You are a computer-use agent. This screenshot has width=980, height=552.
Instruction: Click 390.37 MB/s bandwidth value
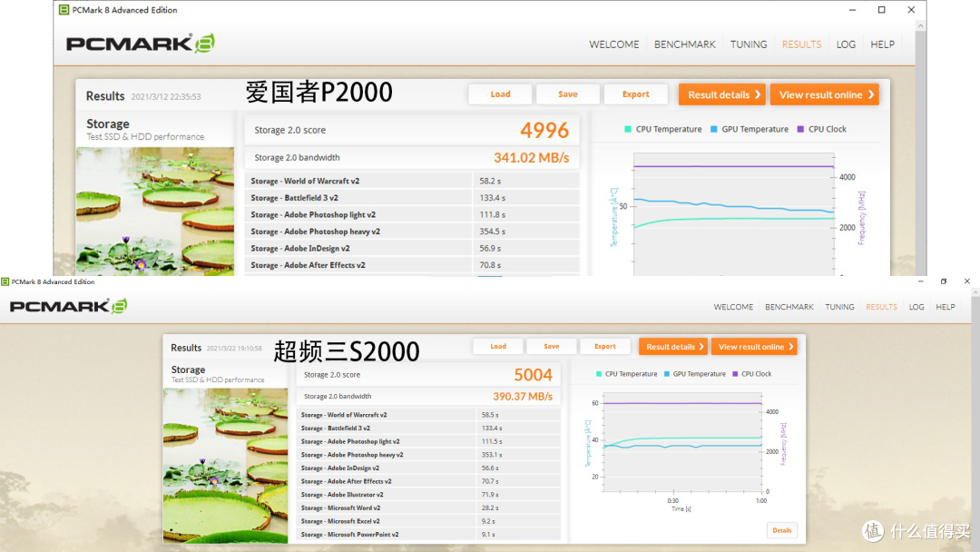pyautogui.click(x=523, y=397)
